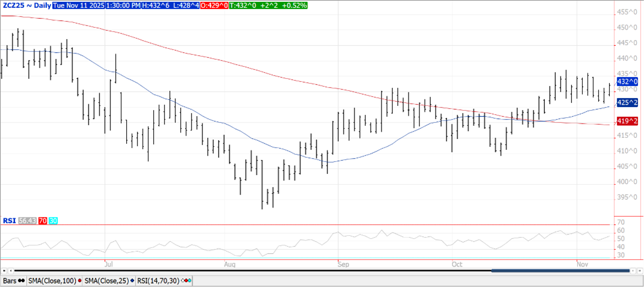Click the red dot icon beside SMA(Close,100)
644x287 pixels.
pyautogui.click(x=79, y=281)
